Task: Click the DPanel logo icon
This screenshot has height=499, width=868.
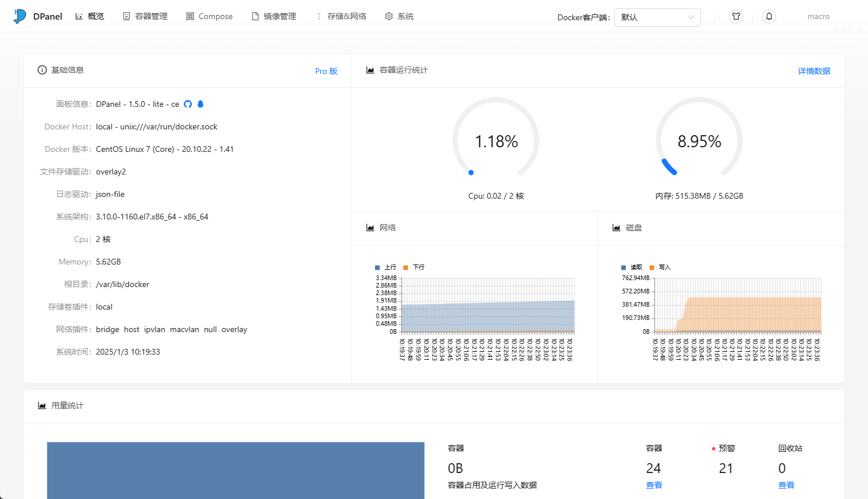Action: point(20,16)
